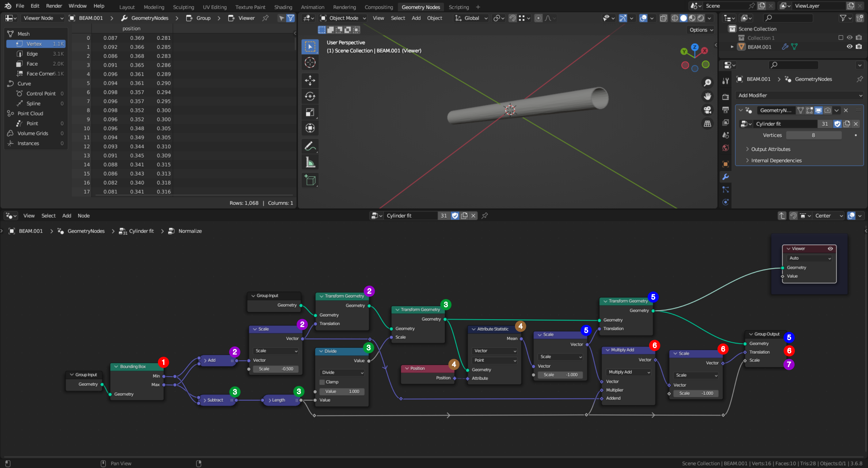Open the Physics properties tab icon
The height and width of the screenshot is (468, 868).
coord(726,202)
